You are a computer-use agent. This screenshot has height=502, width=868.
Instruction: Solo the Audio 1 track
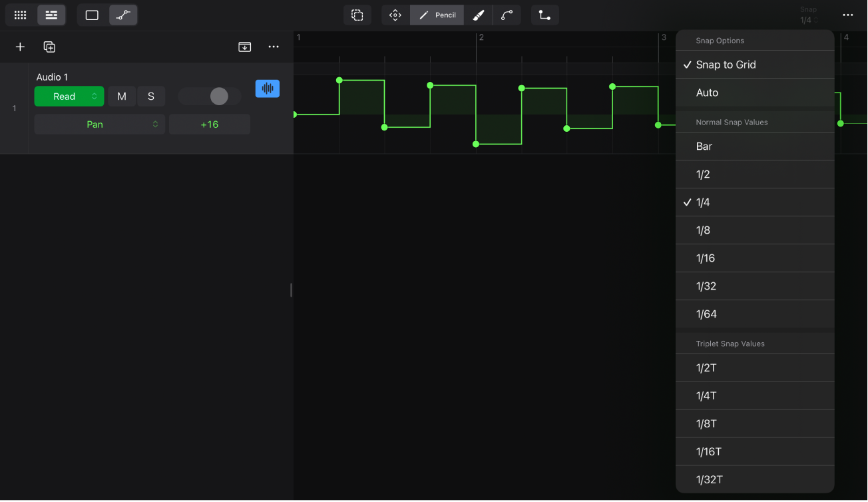150,96
